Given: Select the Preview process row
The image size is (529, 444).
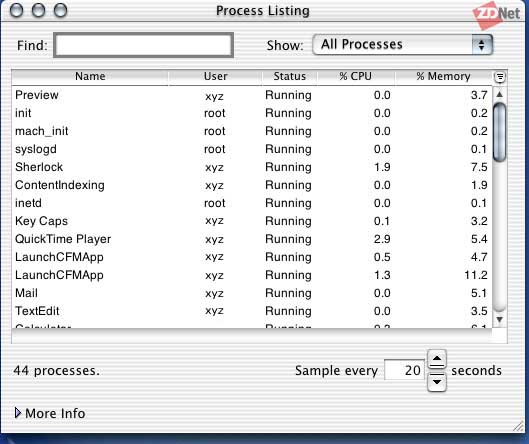Looking at the screenshot, I should point(252,95).
